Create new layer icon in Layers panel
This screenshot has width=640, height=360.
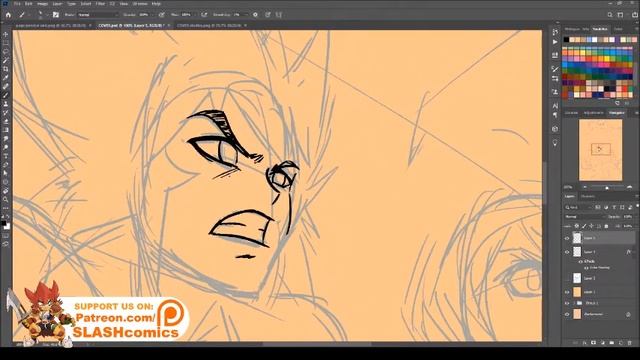coord(620,343)
